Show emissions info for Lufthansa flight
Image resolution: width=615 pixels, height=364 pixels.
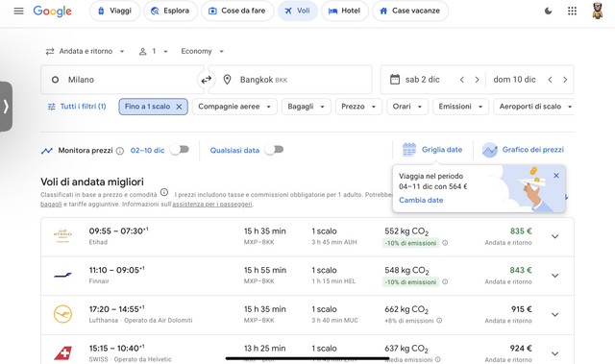tap(439, 321)
